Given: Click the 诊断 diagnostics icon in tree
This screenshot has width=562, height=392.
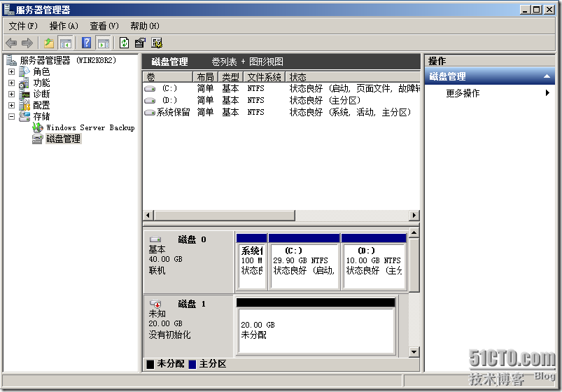Looking at the screenshot, I should (x=24, y=94).
